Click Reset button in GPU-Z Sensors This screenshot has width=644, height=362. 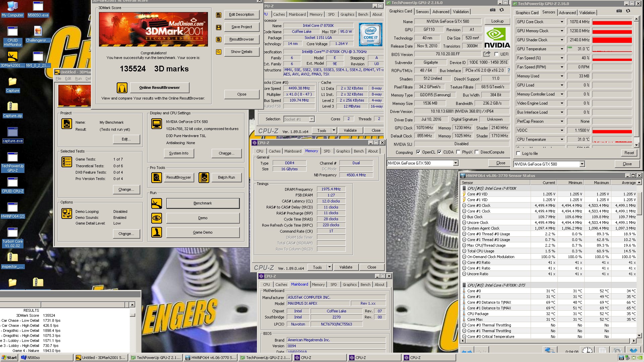[629, 153]
